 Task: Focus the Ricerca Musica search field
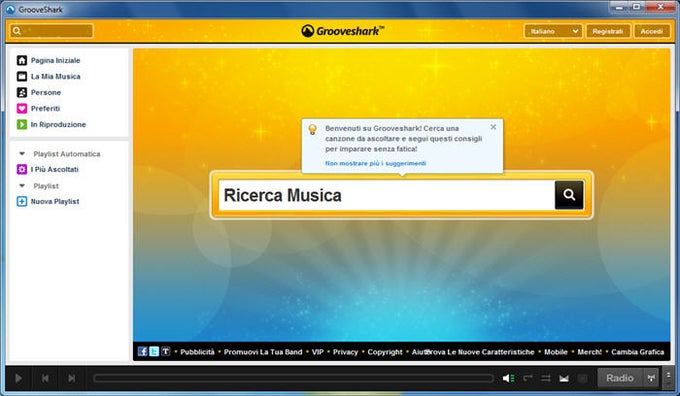(x=387, y=195)
